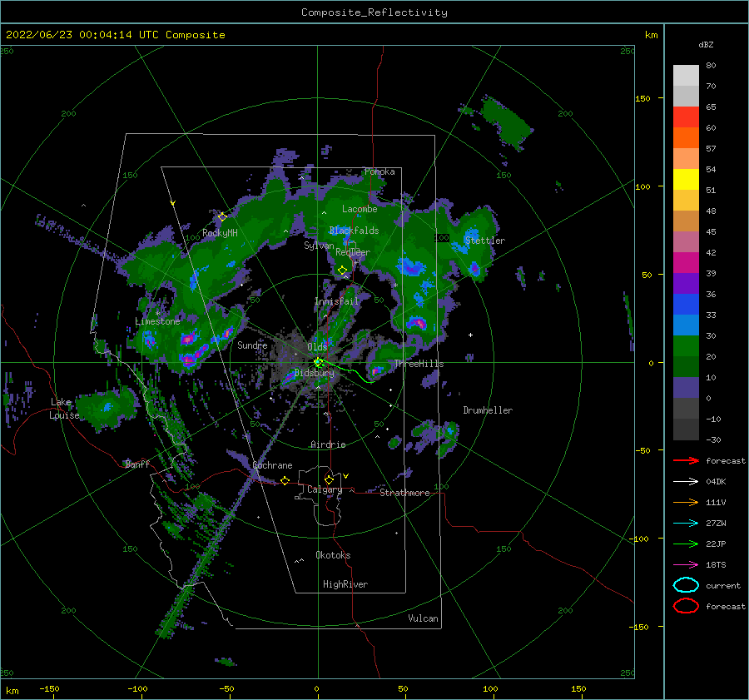This screenshot has width=749, height=700.
Task: Select the purple 36-39 dBZ color swatch
Action: (686, 284)
